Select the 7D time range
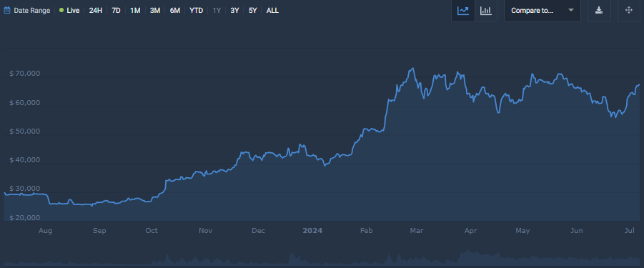 point(117,10)
